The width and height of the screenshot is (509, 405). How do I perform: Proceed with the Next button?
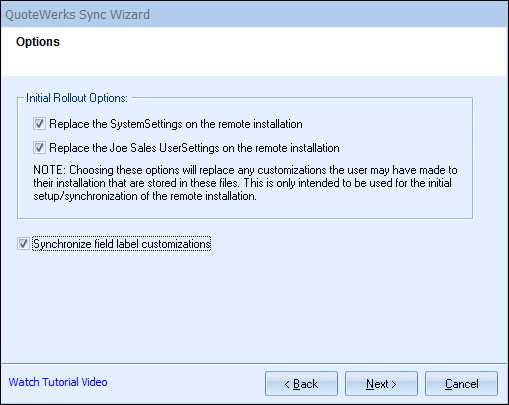pyautogui.click(x=381, y=384)
